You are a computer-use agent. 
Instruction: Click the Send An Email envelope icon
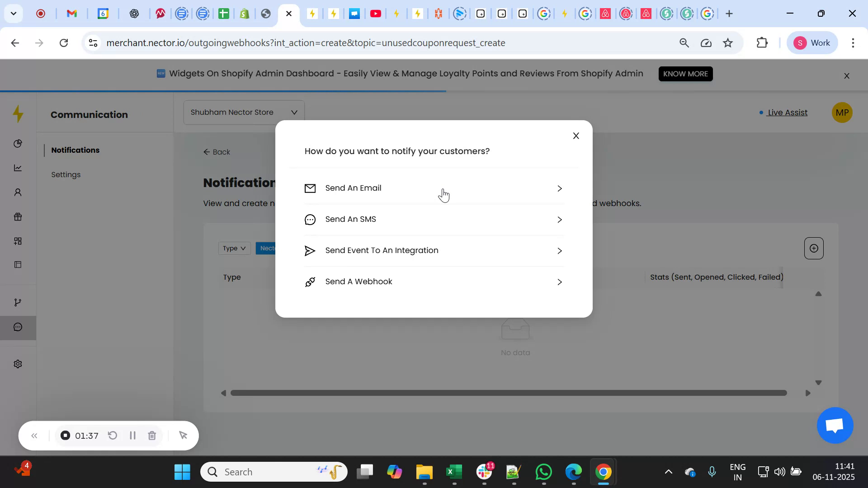(x=310, y=188)
